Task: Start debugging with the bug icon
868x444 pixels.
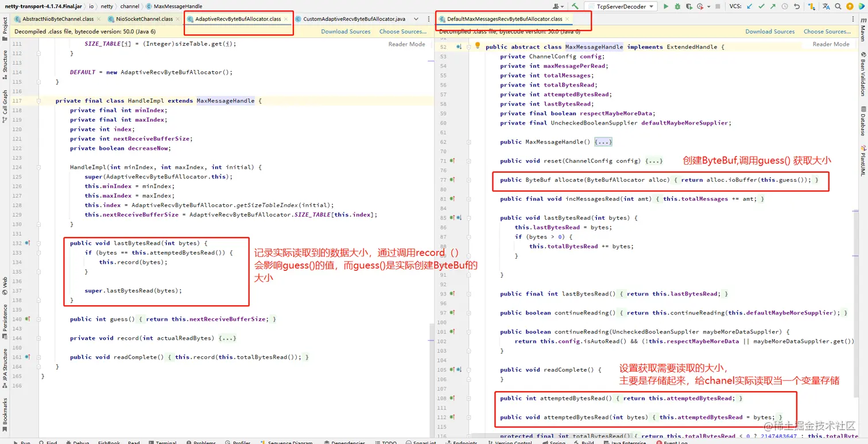Action: click(677, 6)
